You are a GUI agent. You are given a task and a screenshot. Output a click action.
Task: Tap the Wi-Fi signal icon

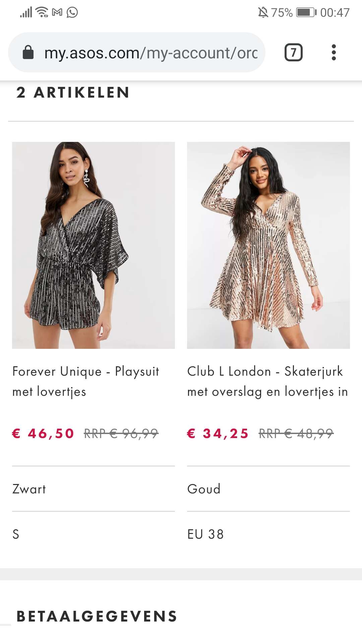(x=42, y=12)
